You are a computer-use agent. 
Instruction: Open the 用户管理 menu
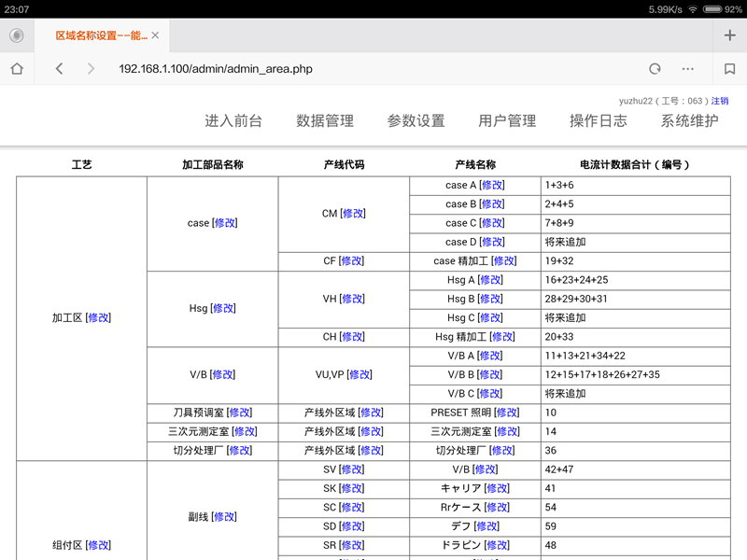[x=507, y=120]
